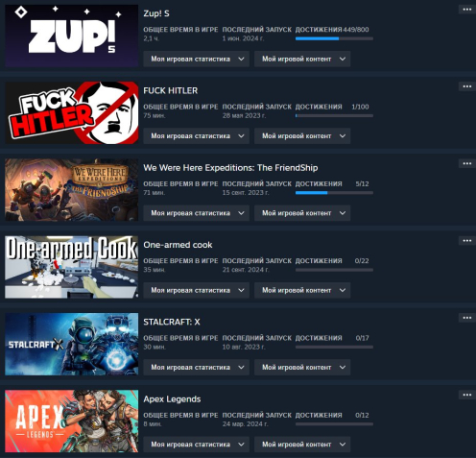Screen dimensions: 476x458
Task: Open the three-dot menu for STALCRAFT: X
Action: pos(467,318)
